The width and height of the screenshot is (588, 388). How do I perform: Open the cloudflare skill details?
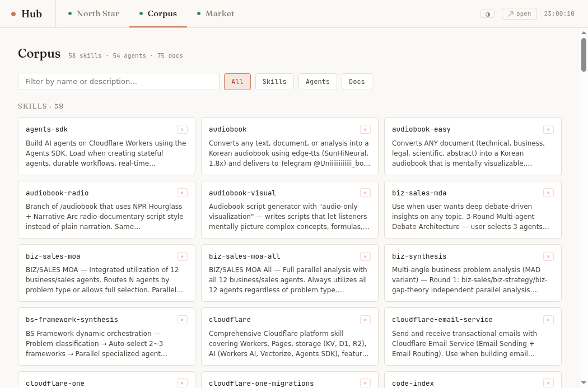[290, 336]
